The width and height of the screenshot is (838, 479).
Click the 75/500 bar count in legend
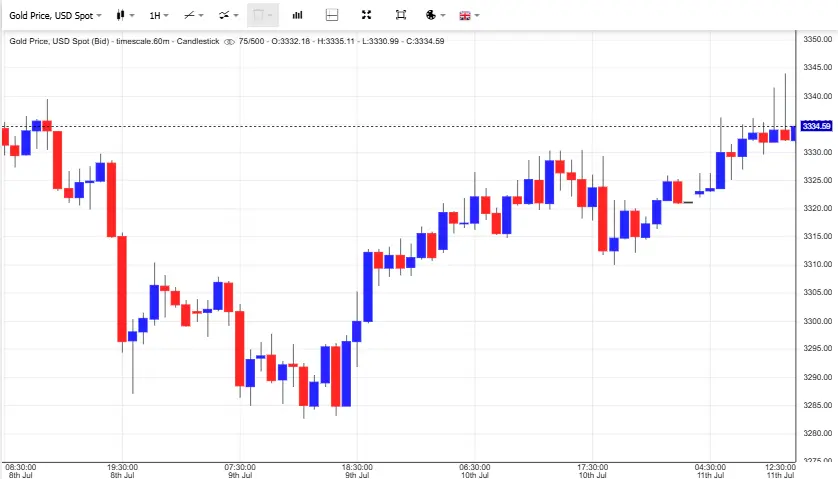tap(252, 41)
